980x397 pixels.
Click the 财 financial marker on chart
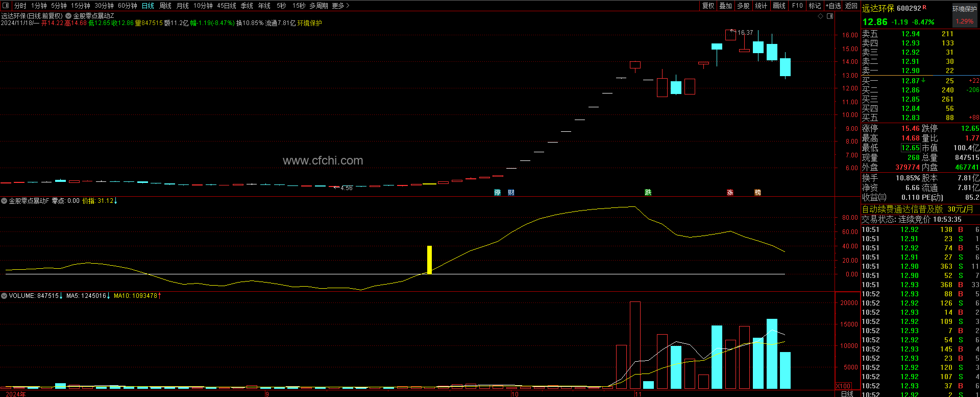pos(511,193)
